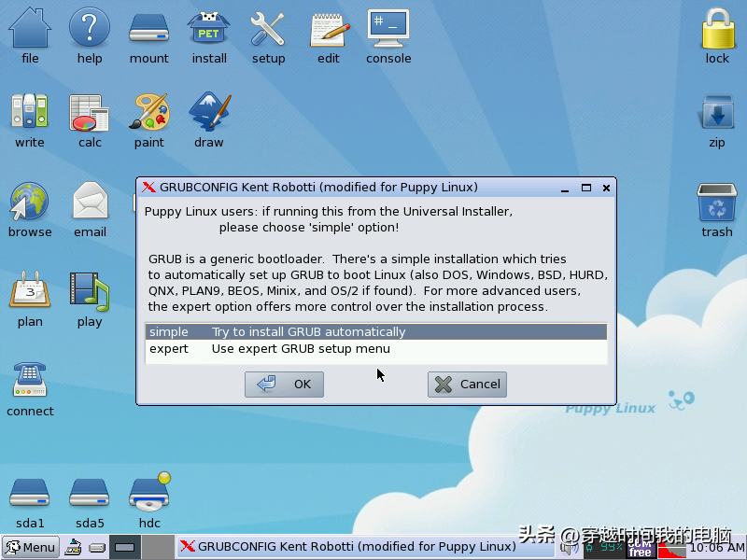Viewport: 747px width, 560px height.
Task: Launch the browse web browser icon
Action: 30,202
